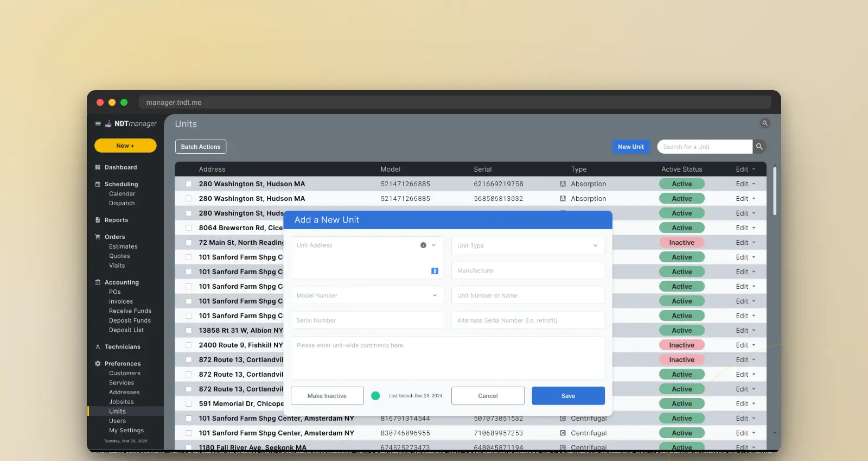Click the Centrifugal type icon for serial 507073051532
This screenshot has height=461, width=868.
coord(563,419)
